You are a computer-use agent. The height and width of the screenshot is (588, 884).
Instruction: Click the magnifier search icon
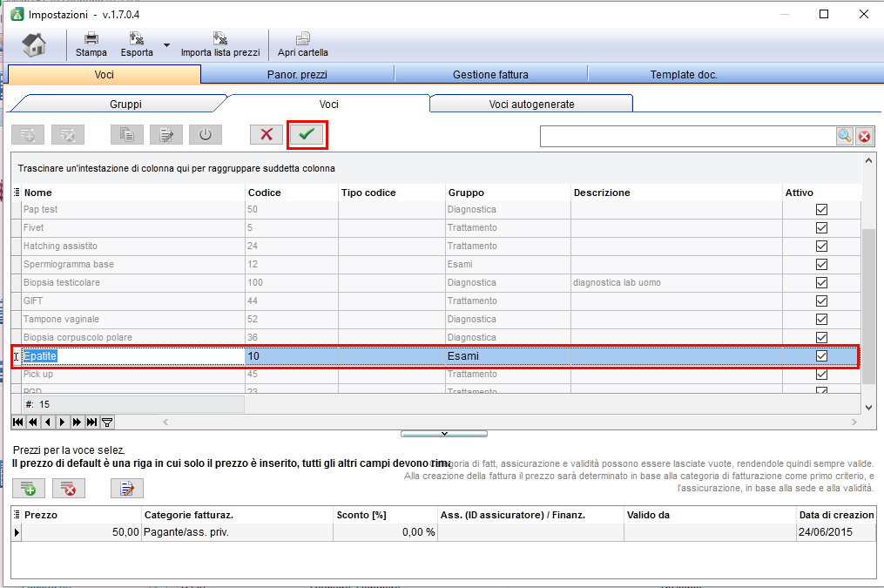(845, 136)
